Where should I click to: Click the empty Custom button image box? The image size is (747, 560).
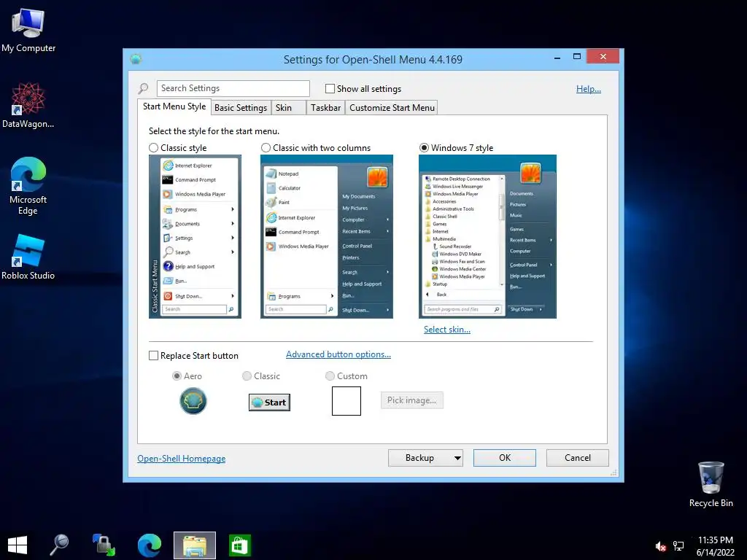point(347,401)
